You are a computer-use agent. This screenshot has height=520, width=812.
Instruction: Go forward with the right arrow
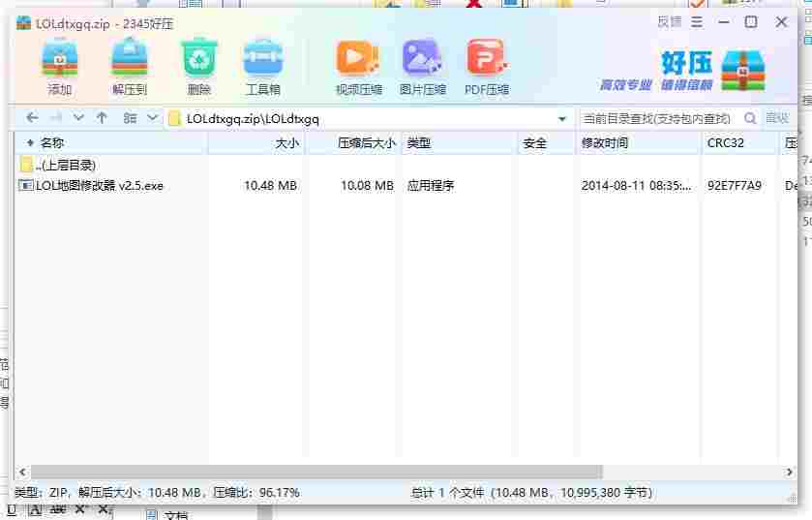click(x=56, y=118)
